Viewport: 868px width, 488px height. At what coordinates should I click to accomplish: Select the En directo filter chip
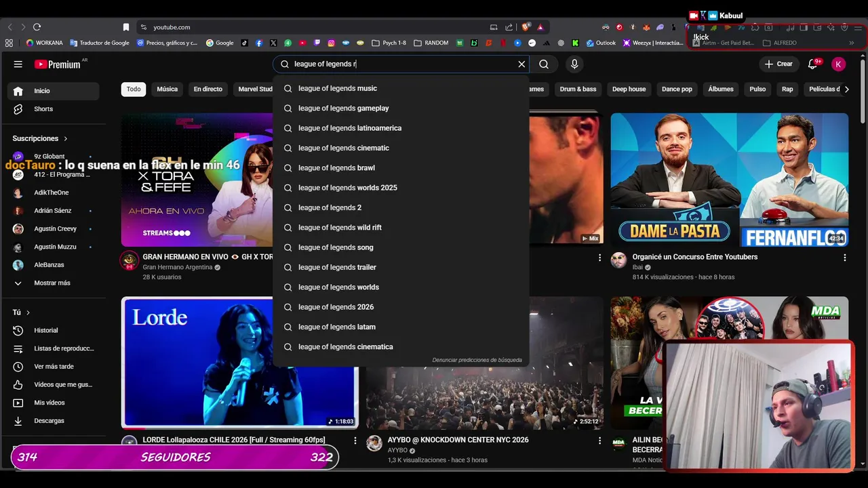tap(208, 89)
